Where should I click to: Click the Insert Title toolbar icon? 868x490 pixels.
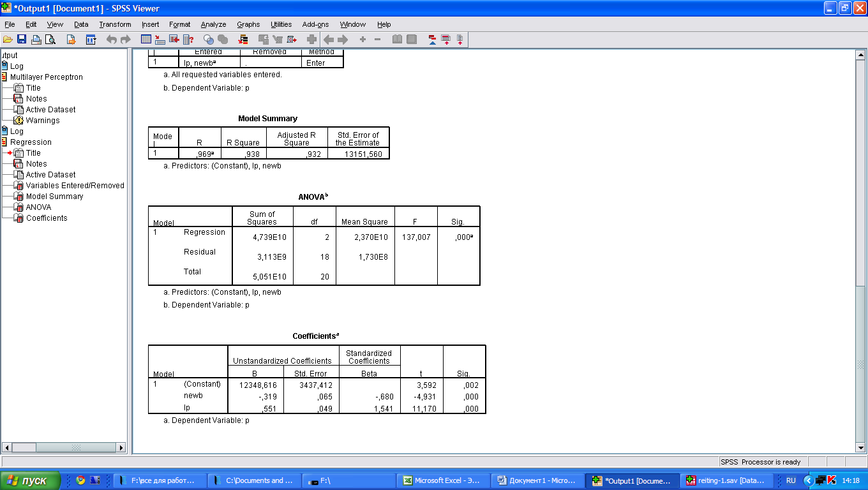coord(446,40)
